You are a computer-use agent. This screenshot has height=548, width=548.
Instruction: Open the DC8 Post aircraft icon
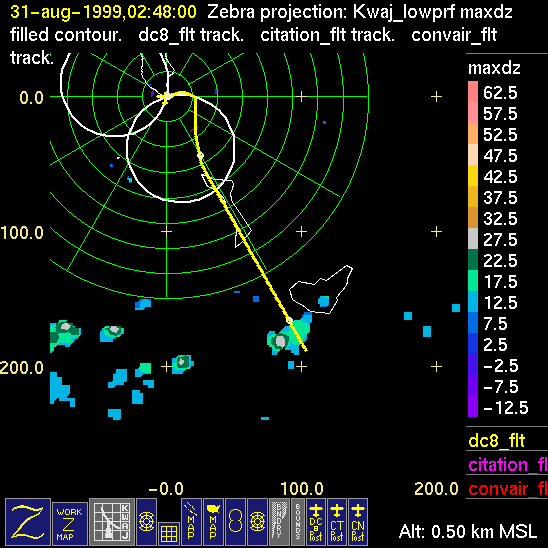pos(316,522)
